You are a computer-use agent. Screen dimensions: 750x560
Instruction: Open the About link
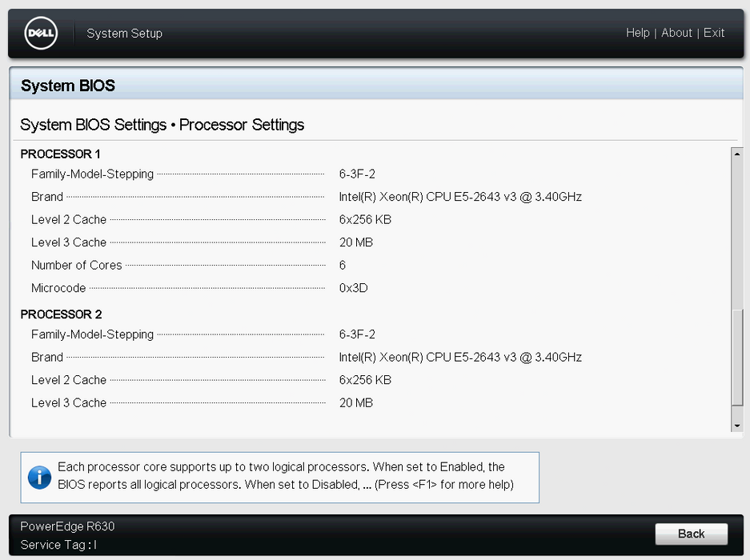tap(676, 33)
